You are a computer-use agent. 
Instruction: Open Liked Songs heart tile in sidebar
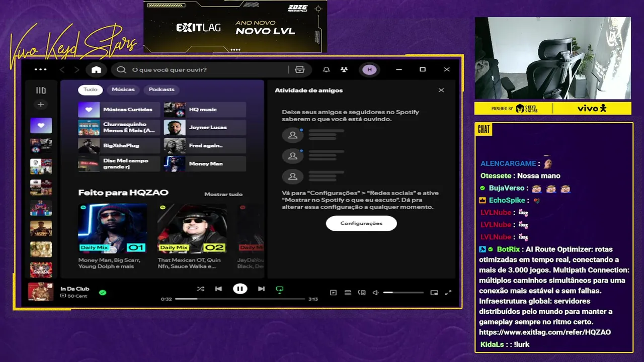(41, 125)
